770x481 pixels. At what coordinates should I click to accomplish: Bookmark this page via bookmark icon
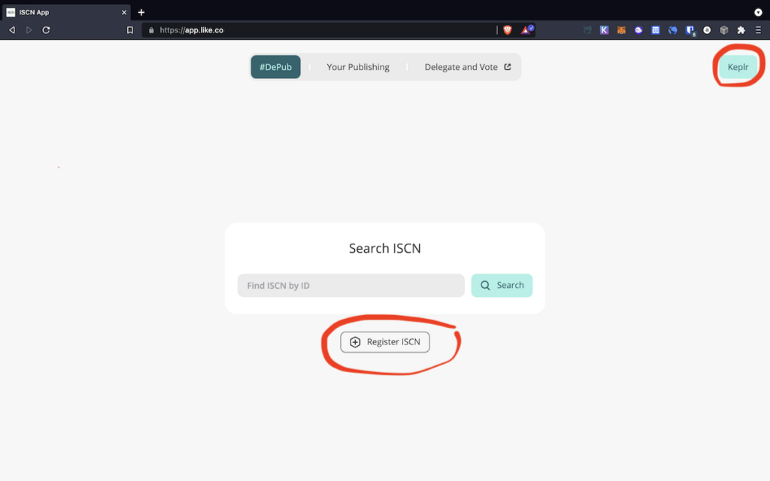pyautogui.click(x=130, y=30)
